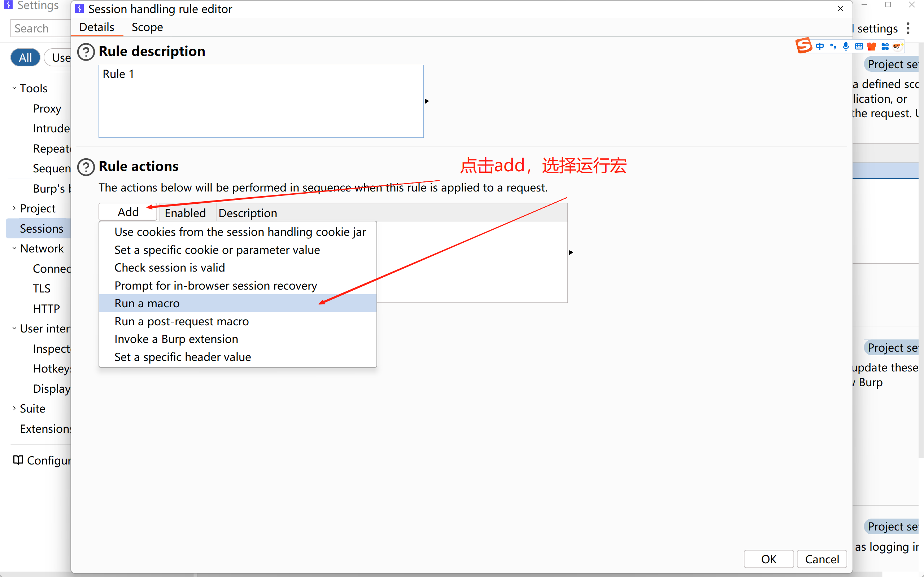The width and height of the screenshot is (924, 577).
Task: Choose Check session is valid option
Action: [170, 268]
